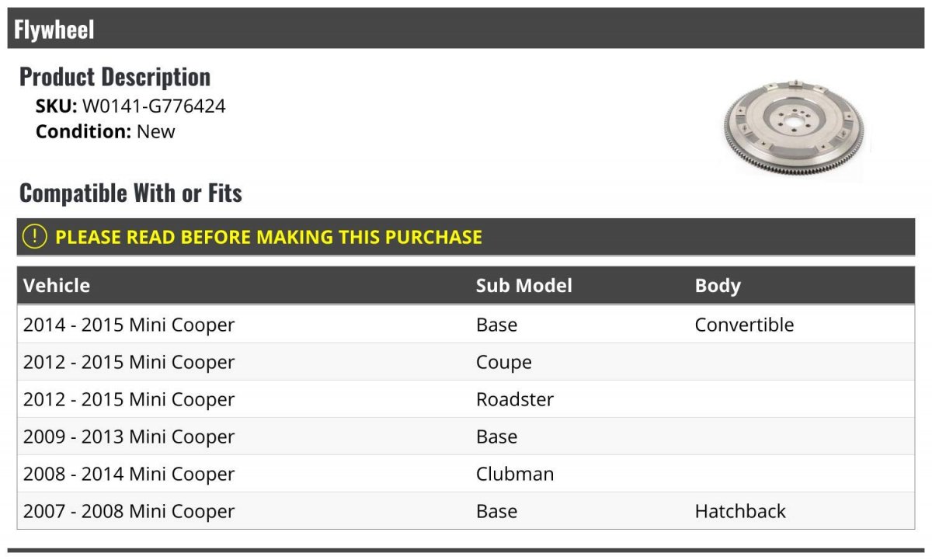Select the Body column header
Screen dimensions: 932x560
coord(718,286)
